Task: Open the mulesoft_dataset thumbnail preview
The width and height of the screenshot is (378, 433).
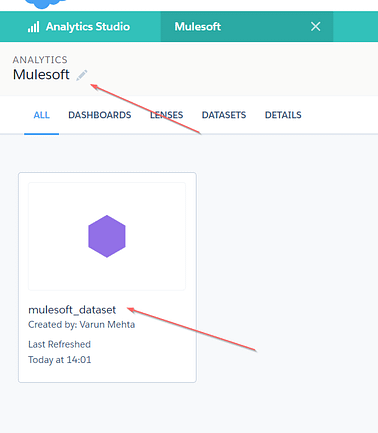Action: (107, 236)
